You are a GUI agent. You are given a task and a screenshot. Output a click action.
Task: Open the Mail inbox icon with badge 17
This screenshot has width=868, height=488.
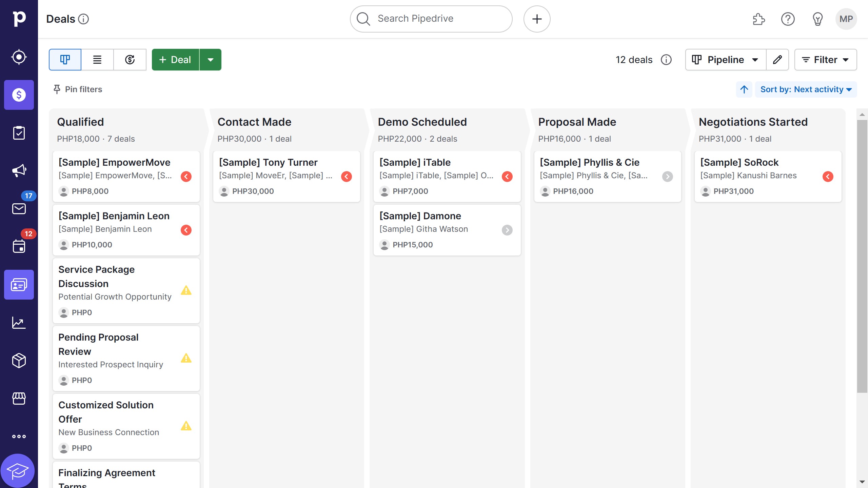pos(19,209)
